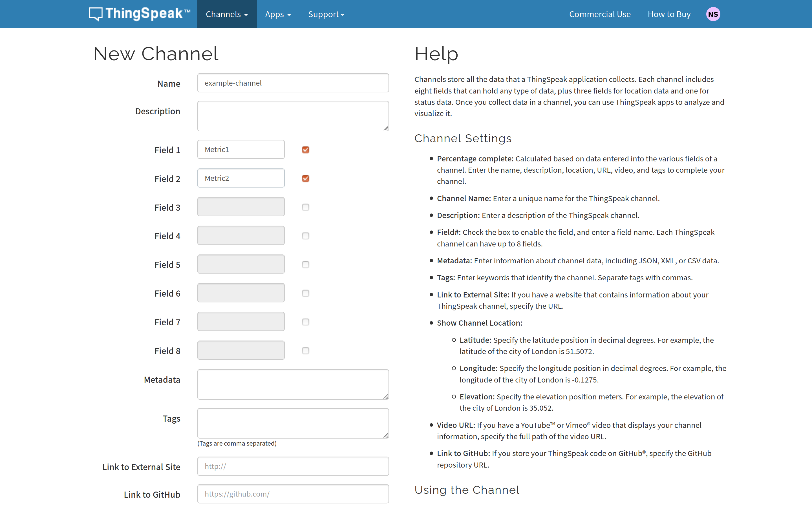
Task: Click the Link to External Site field
Action: (293, 466)
